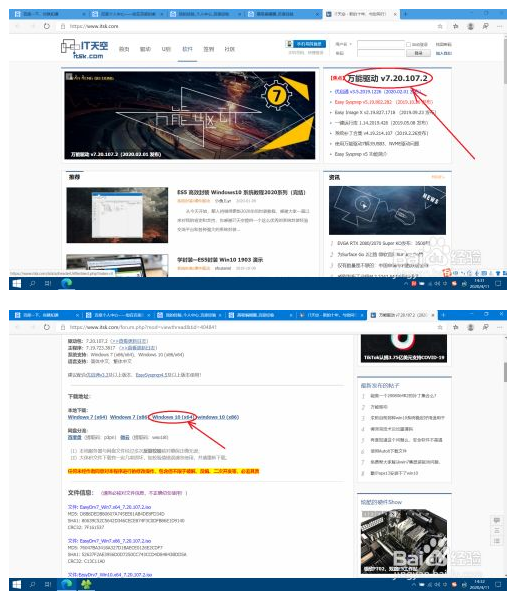Open the 万能驱动 banner image
507x593 pixels.
pyautogui.click(x=189, y=115)
